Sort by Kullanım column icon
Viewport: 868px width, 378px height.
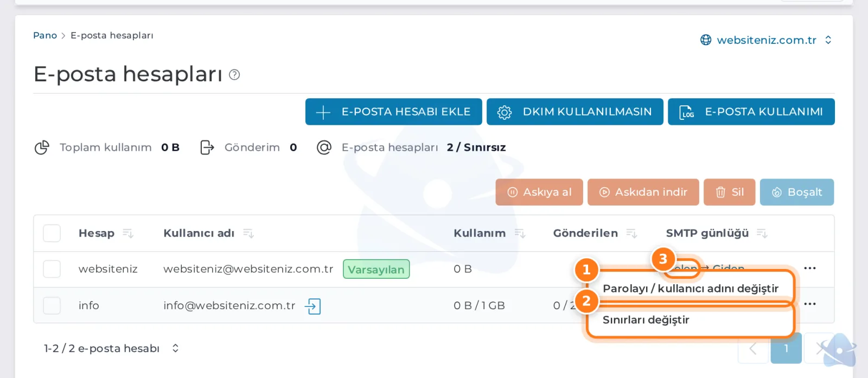[520, 233]
